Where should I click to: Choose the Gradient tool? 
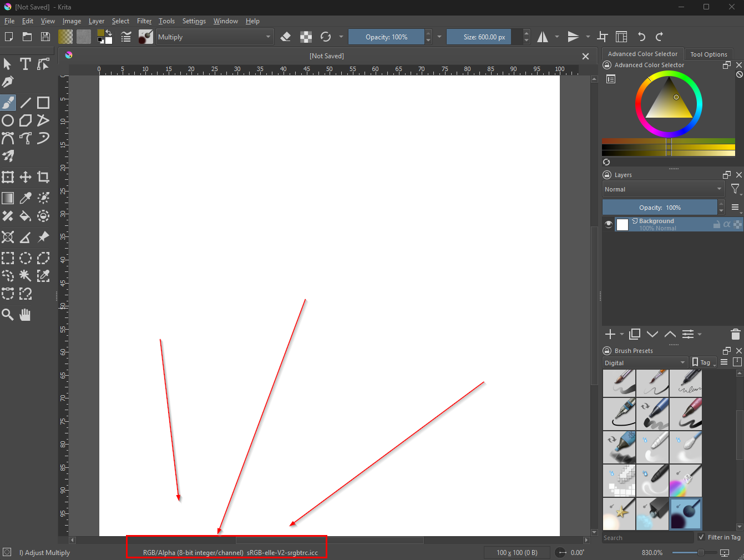8,198
